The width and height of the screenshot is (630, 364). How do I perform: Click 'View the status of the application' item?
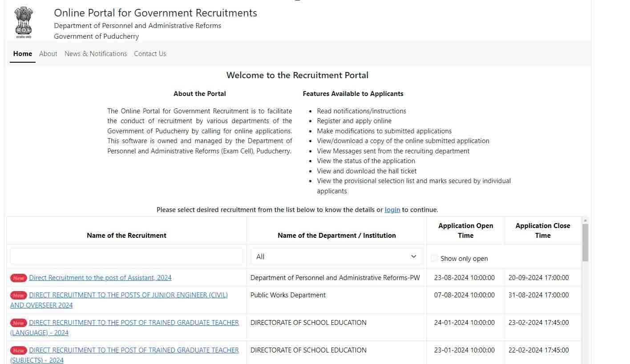(x=366, y=161)
